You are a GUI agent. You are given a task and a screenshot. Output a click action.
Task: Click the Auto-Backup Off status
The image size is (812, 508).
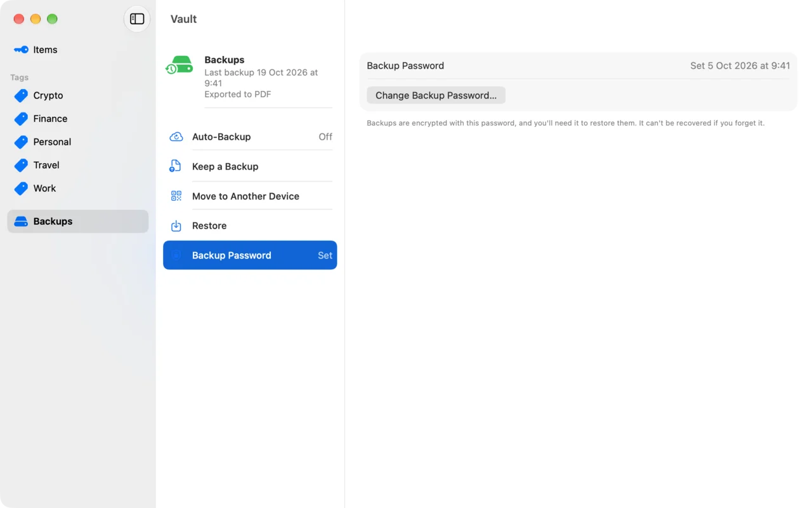pyautogui.click(x=325, y=137)
